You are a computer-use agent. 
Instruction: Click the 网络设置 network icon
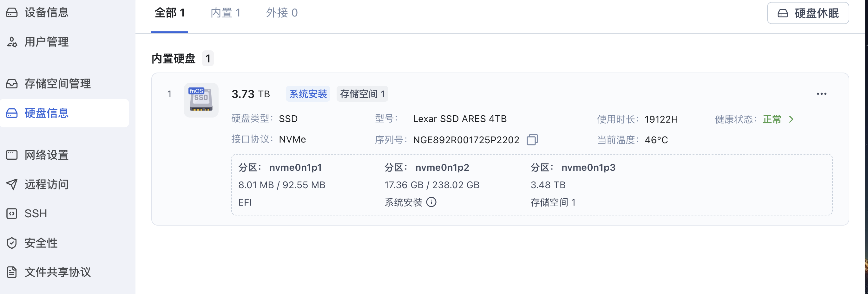(x=12, y=155)
